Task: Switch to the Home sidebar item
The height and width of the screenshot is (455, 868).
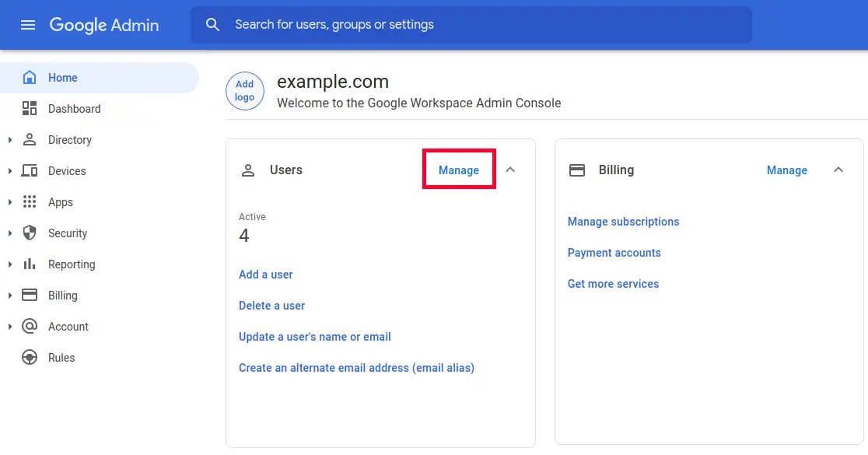Action: pos(62,77)
